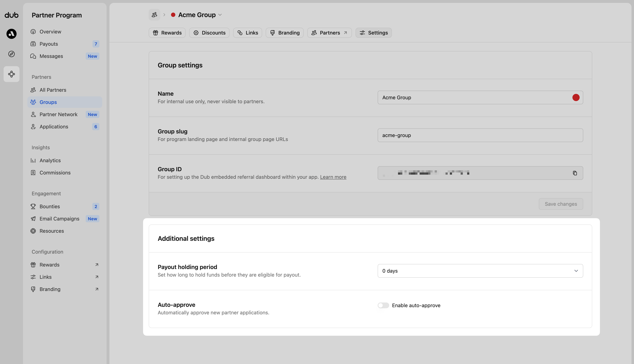Click the external-link arrow next to Branding

(x=97, y=289)
